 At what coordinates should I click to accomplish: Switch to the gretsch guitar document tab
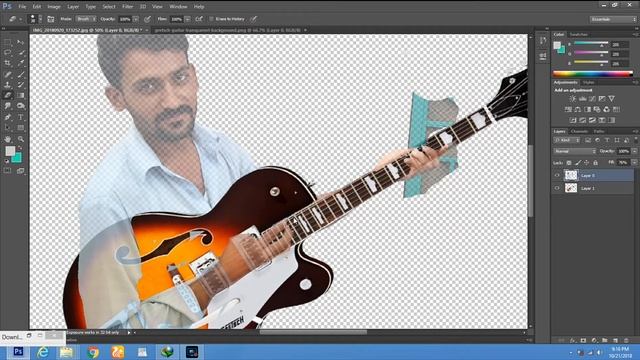[227, 30]
